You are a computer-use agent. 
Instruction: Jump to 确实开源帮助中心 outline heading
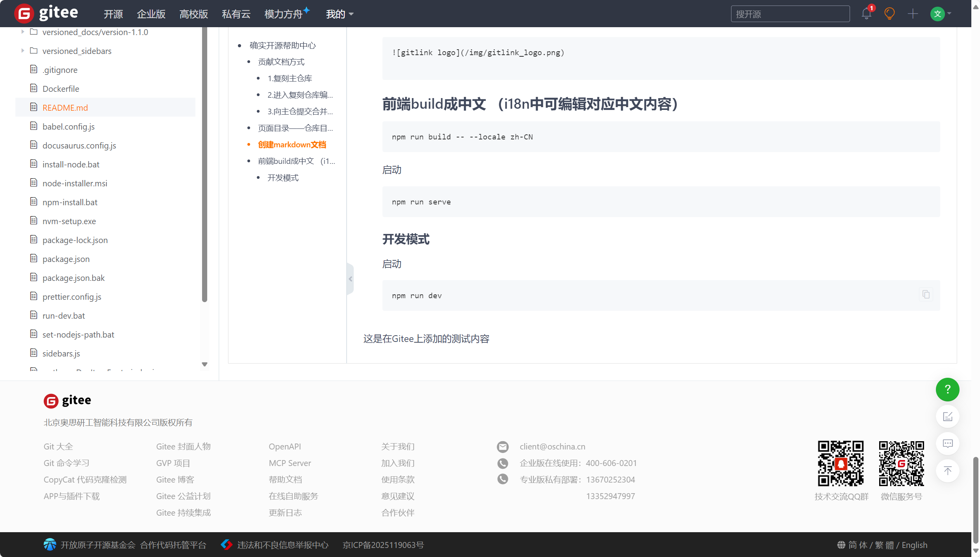283,45
